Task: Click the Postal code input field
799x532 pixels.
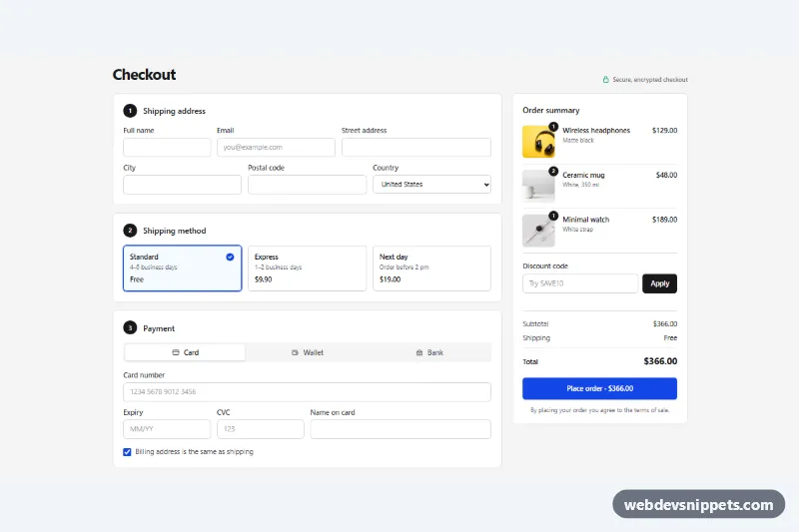Action: tap(307, 185)
